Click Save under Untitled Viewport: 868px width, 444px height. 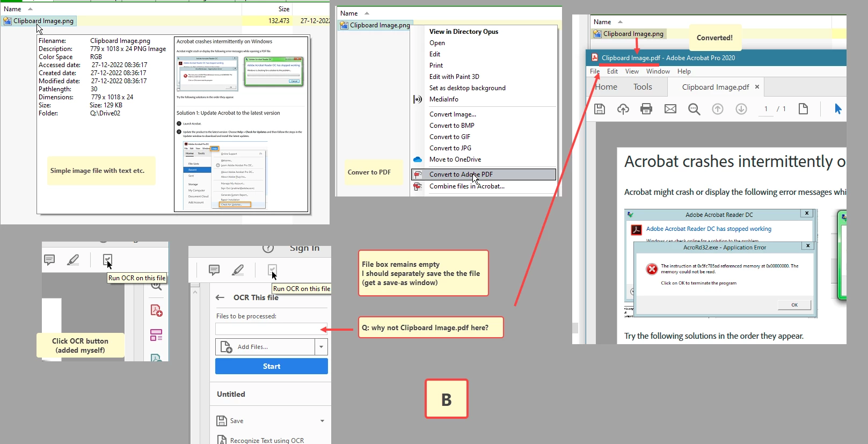point(236,421)
